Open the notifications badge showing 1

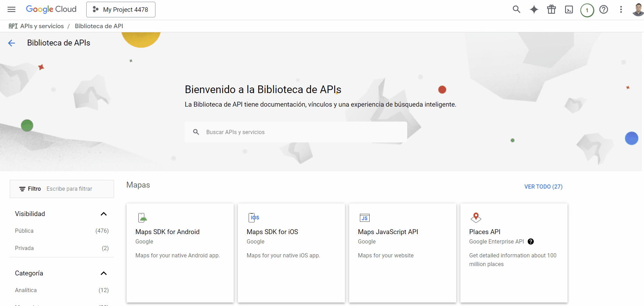click(587, 10)
